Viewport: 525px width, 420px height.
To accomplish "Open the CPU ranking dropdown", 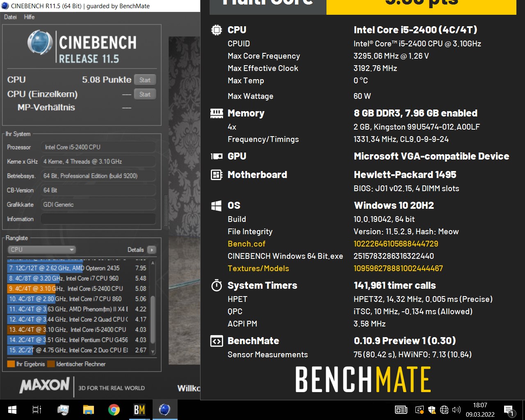I will pyautogui.click(x=42, y=249).
